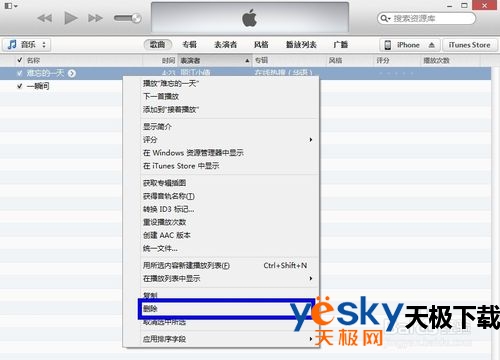The width and height of the screenshot is (500, 360).
Task: Adjust the volume slider knob
Action: point(136,18)
